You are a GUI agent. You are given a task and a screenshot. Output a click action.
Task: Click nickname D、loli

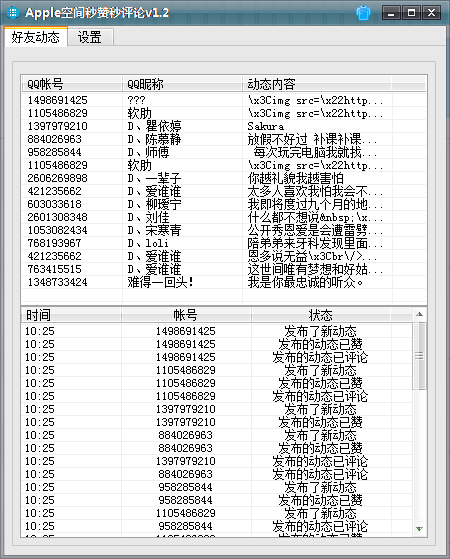click(148, 243)
